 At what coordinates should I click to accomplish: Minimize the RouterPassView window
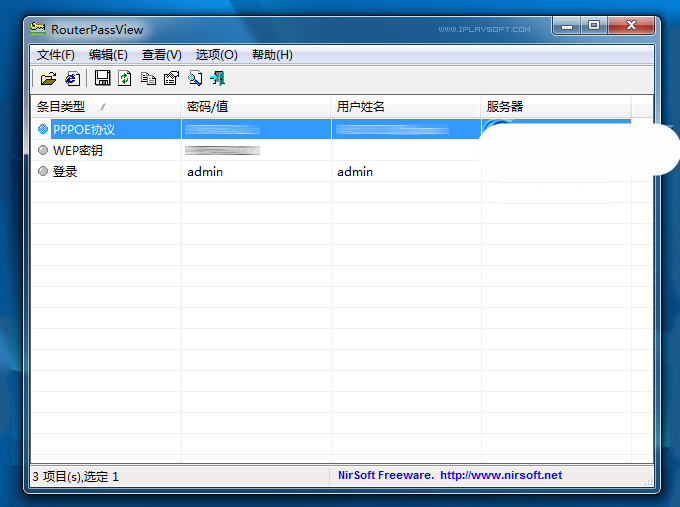pos(566,26)
